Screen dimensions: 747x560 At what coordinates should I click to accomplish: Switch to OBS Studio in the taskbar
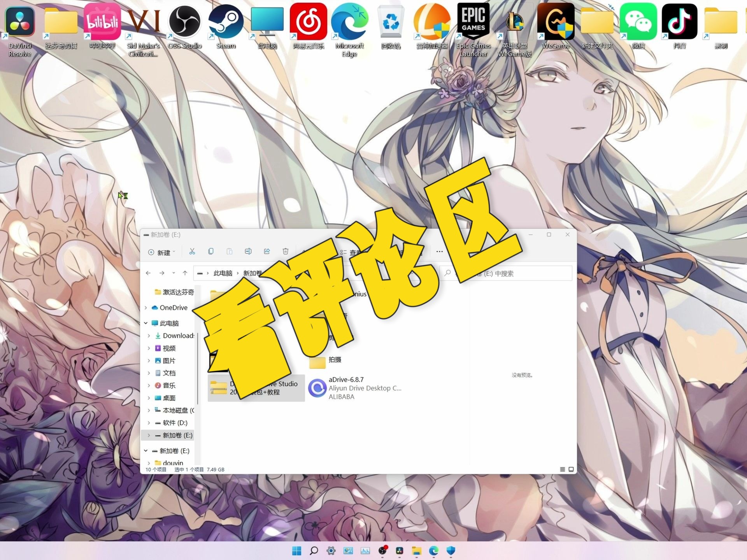pos(382,551)
